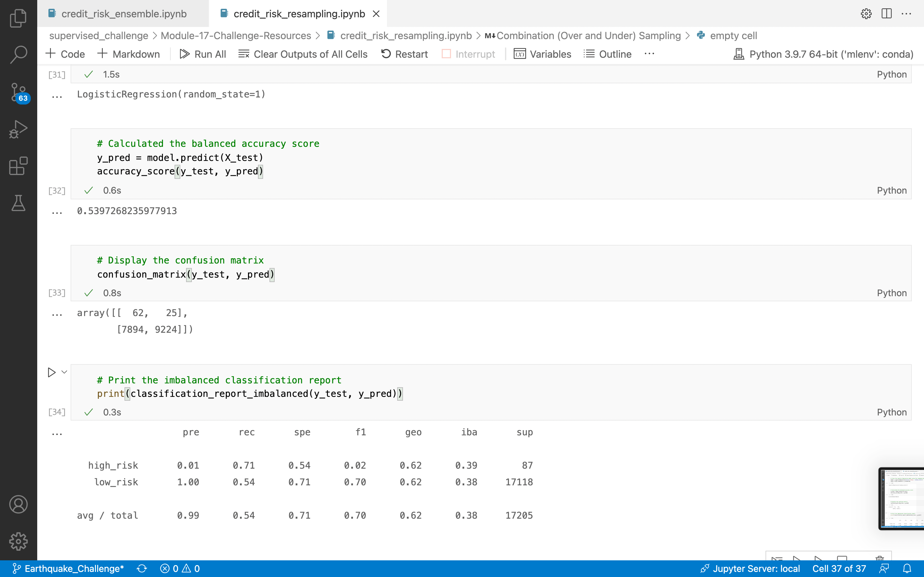
Task: Open the Accounts menu
Action: click(x=18, y=504)
